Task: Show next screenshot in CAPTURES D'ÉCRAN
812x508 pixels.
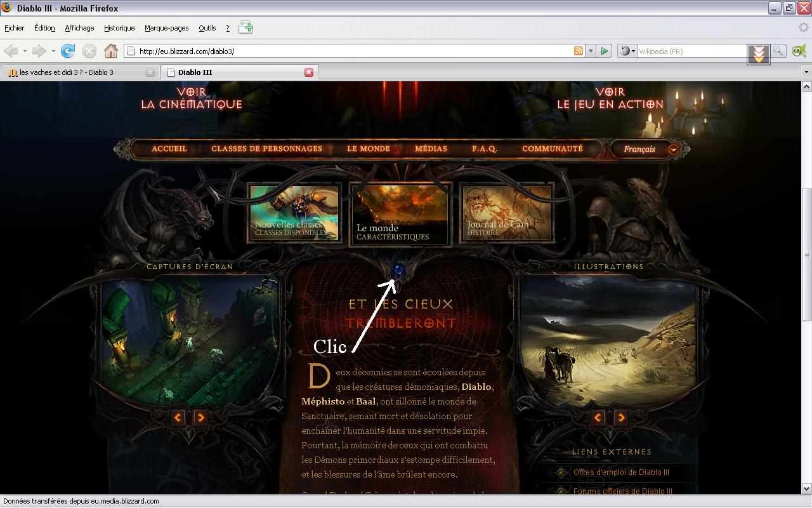Action: (201, 417)
